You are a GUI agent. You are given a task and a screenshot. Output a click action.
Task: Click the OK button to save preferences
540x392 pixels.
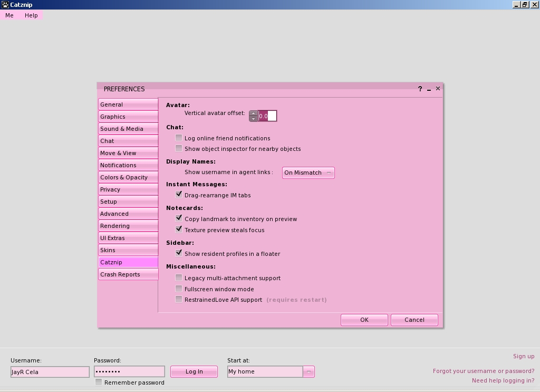[x=364, y=320]
